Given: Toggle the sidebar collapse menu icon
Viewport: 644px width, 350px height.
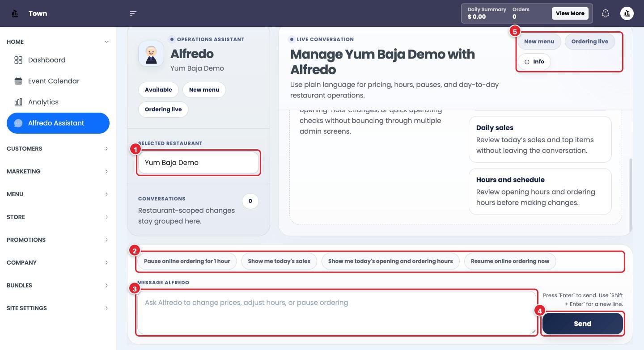Looking at the screenshot, I should tap(133, 13).
